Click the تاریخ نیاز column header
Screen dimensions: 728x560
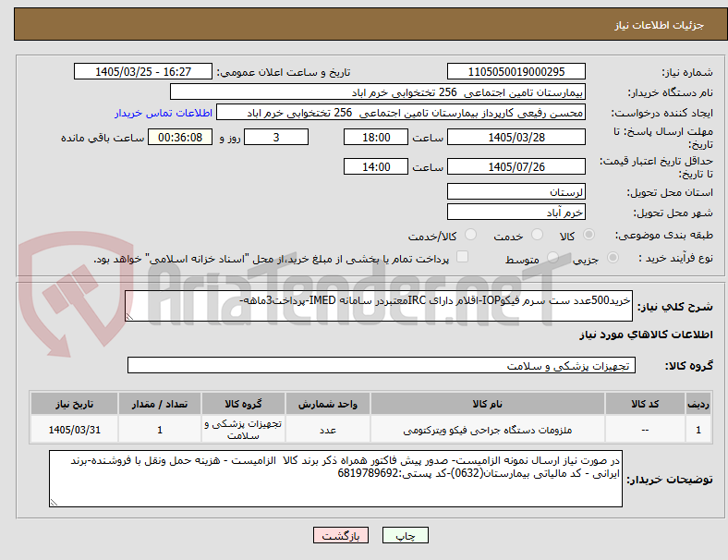point(74,404)
